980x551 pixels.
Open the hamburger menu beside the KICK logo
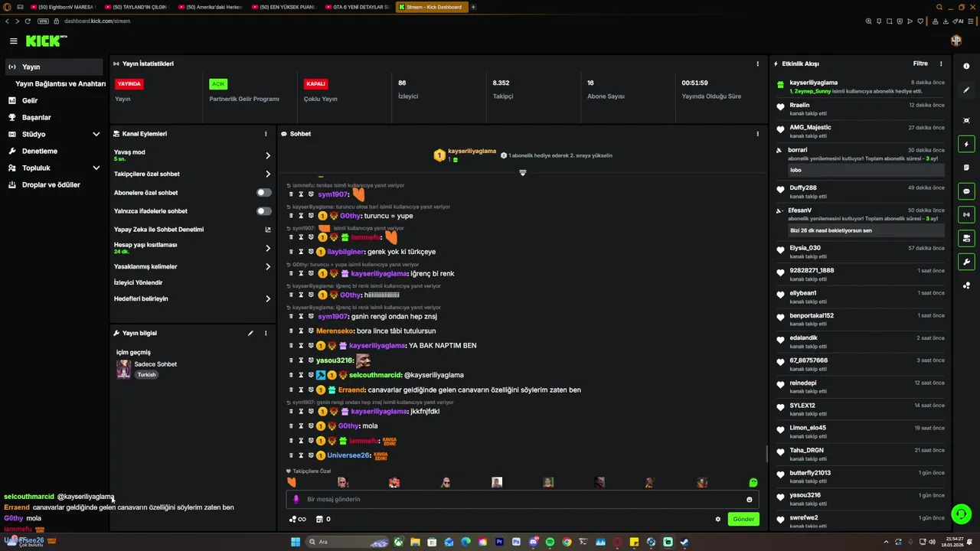[x=14, y=41]
